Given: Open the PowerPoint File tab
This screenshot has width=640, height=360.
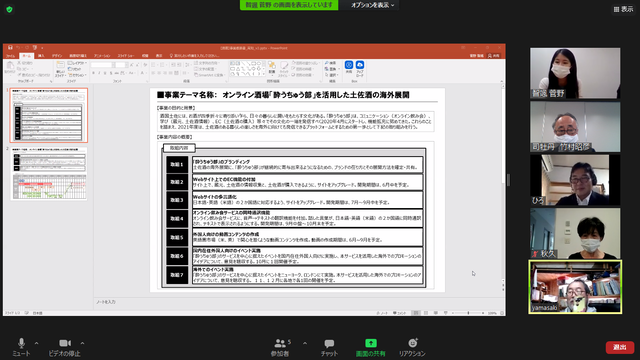Looking at the screenshot, I should [x=10, y=56].
